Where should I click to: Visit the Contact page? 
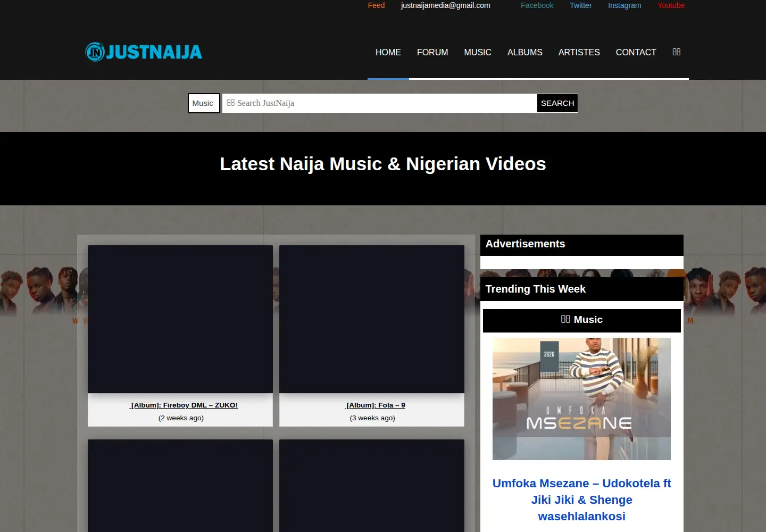[636, 52]
